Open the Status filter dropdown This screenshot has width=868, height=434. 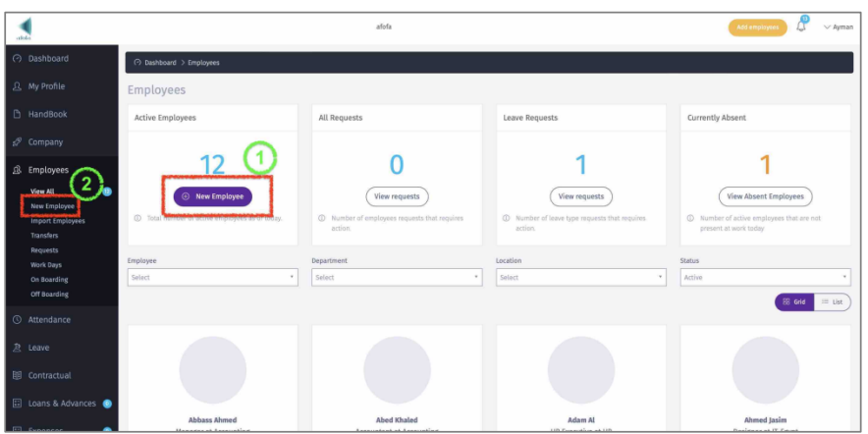tap(764, 278)
